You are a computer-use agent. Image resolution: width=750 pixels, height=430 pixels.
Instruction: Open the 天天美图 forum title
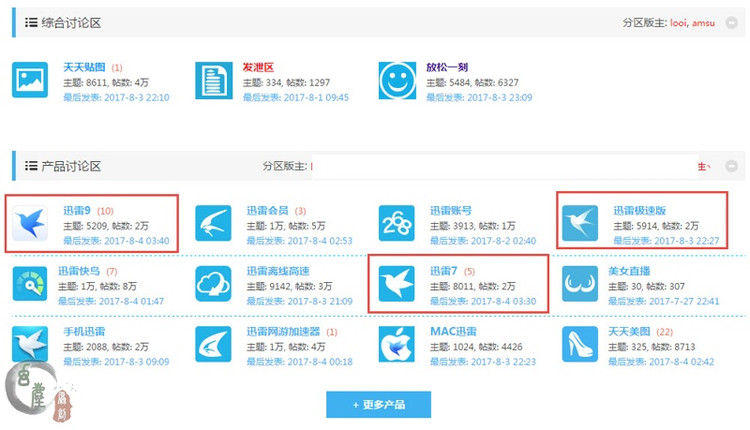coord(629,331)
